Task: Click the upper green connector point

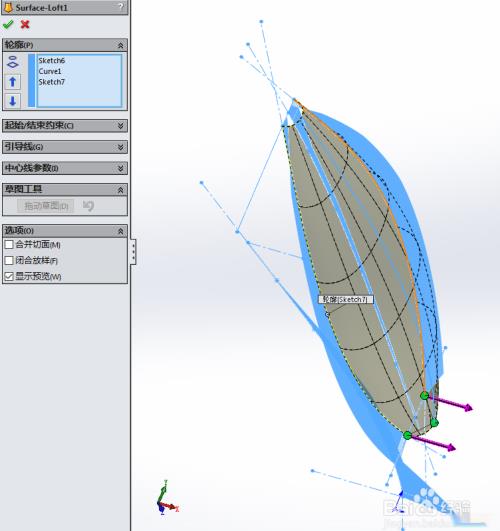Action: click(424, 395)
